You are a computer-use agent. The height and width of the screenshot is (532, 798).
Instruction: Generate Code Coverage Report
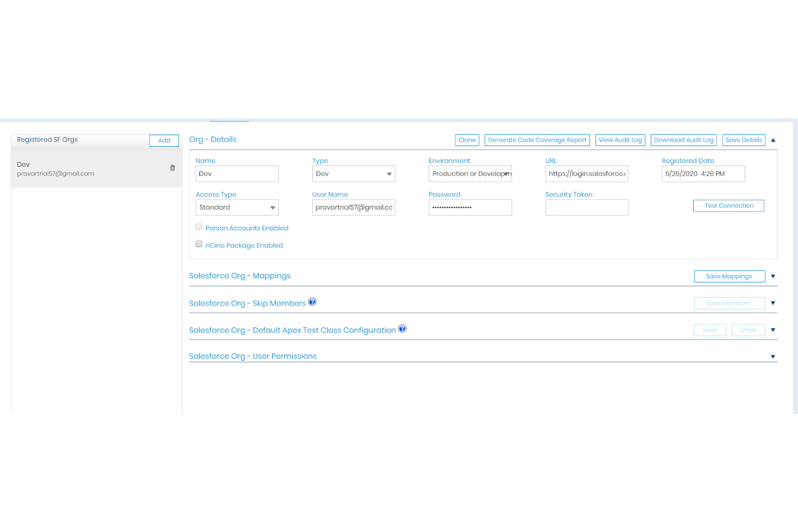click(x=536, y=140)
